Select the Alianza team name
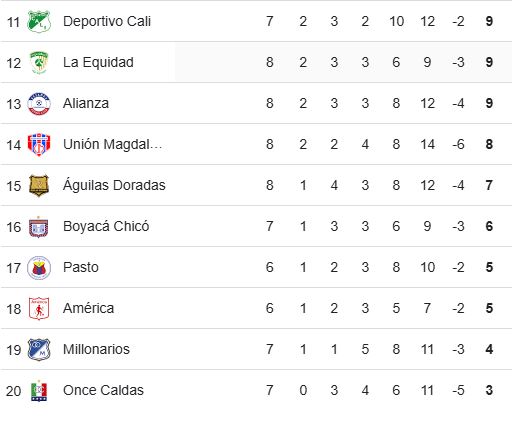 (x=86, y=103)
